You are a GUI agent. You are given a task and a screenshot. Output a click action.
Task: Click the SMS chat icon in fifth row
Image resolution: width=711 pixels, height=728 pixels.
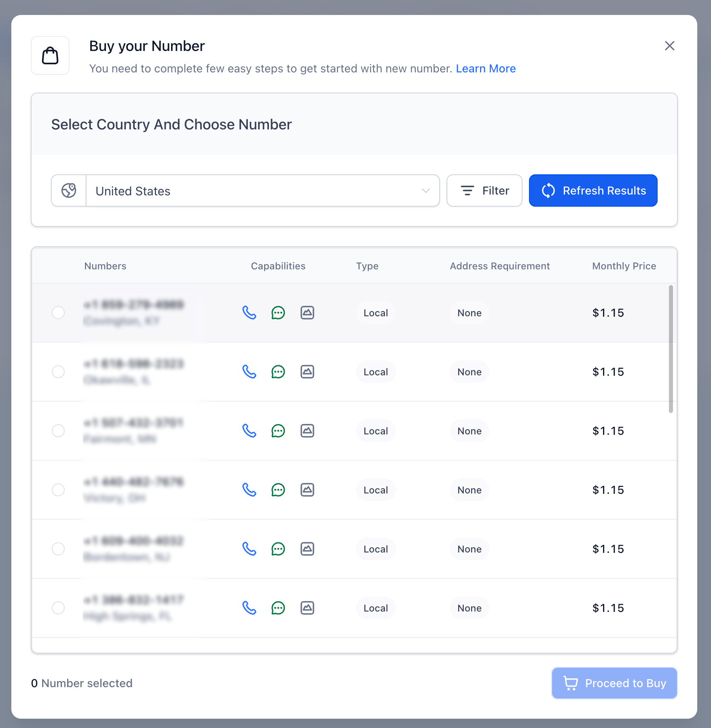coord(278,549)
